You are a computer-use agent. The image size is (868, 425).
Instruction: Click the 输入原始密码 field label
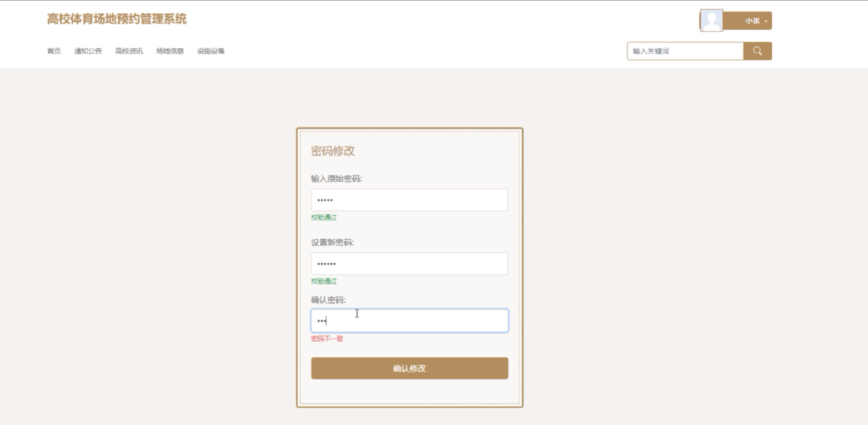[336, 179]
